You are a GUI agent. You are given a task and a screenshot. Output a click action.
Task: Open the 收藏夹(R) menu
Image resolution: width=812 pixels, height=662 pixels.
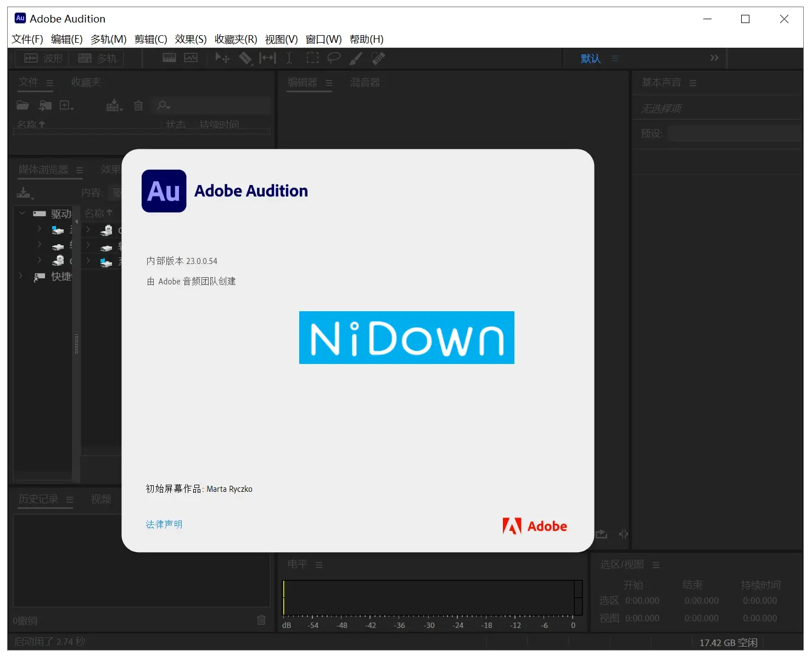[236, 39]
